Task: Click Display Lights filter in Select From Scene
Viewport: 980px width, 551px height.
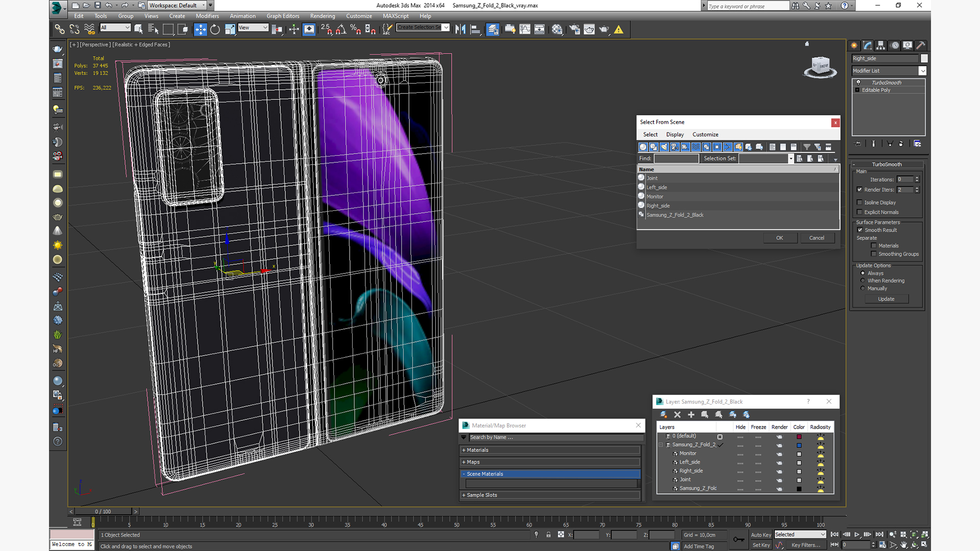Action: click(664, 147)
